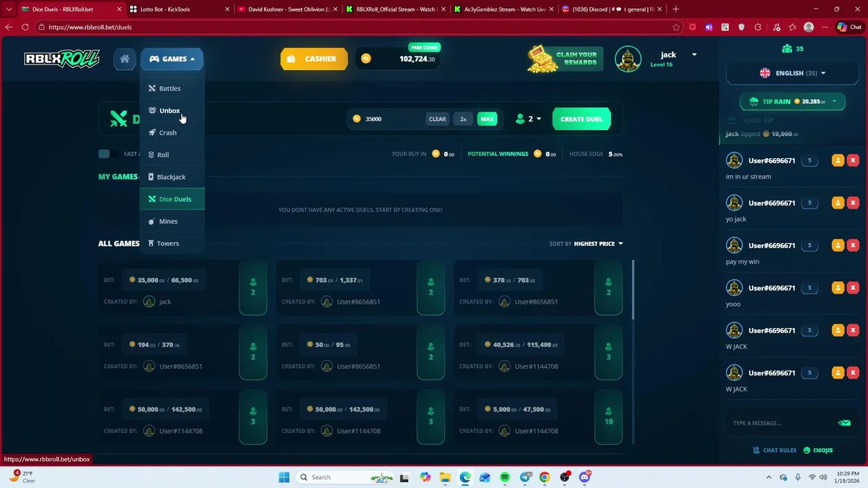Click the 2x bet multiplier button
The image size is (868, 488).
tap(463, 119)
